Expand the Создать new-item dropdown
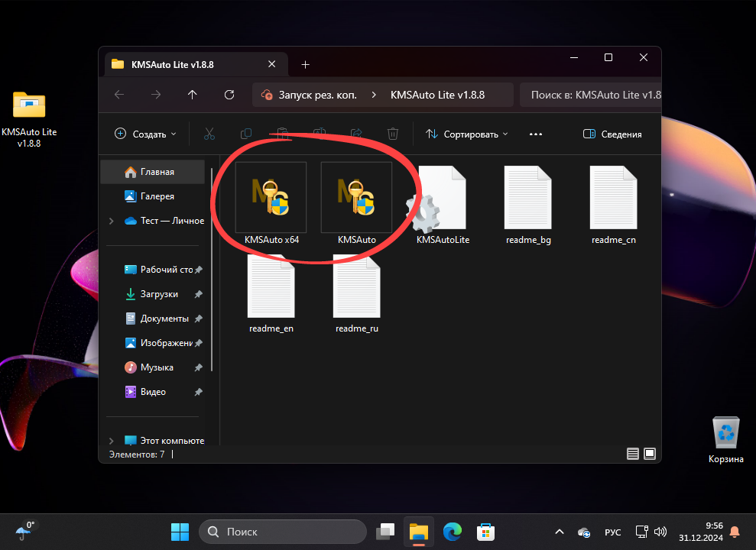Image resolution: width=756 pixels, height=550 pixels. 145,134
